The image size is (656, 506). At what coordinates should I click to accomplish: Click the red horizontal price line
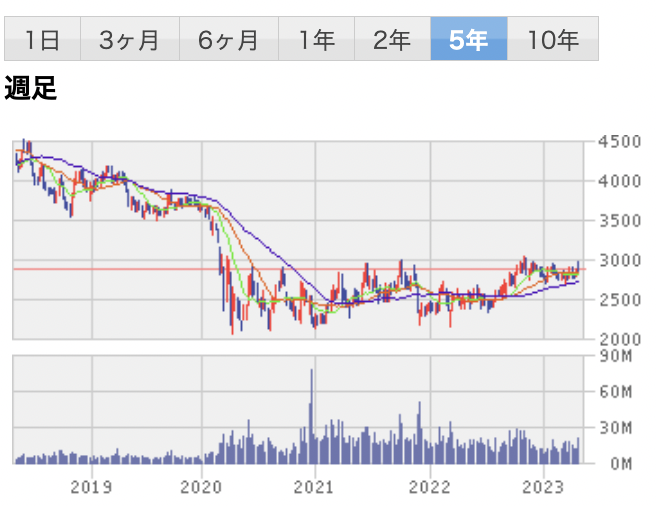[150, 268]
